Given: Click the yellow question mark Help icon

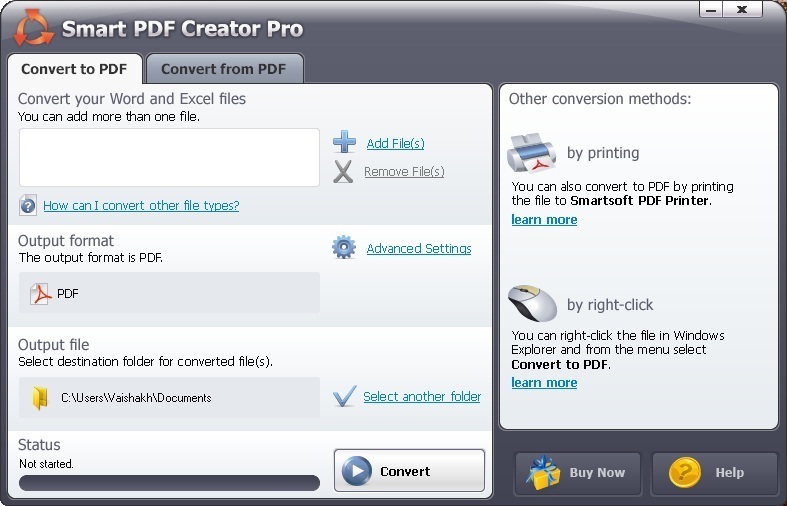Looking at the screenshot, I should 685,472.
